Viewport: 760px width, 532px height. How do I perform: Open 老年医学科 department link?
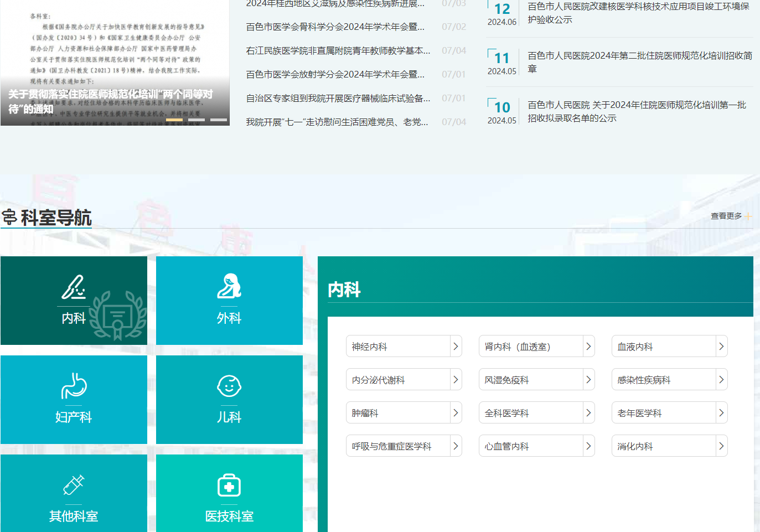[x=670, y=413]
